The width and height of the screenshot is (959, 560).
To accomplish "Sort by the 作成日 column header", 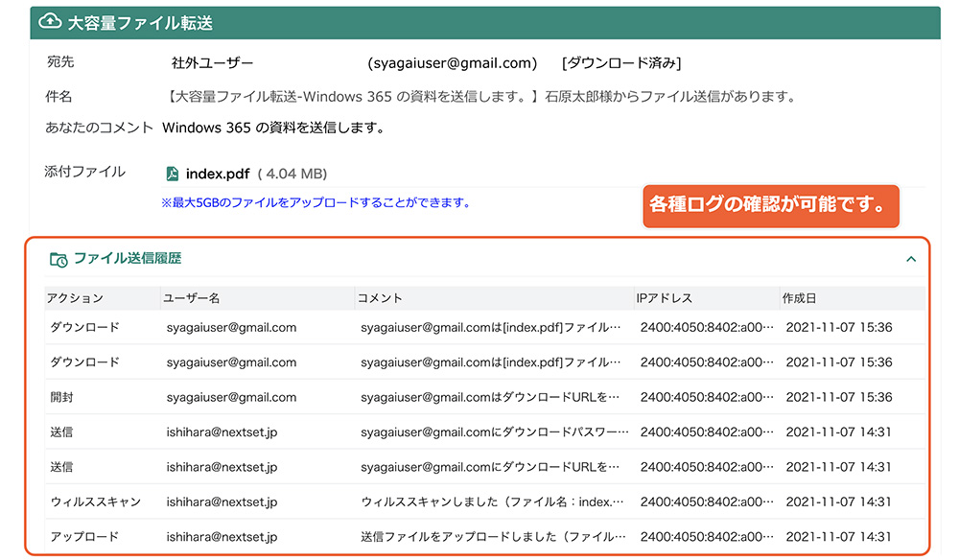I will coord(800,297).
